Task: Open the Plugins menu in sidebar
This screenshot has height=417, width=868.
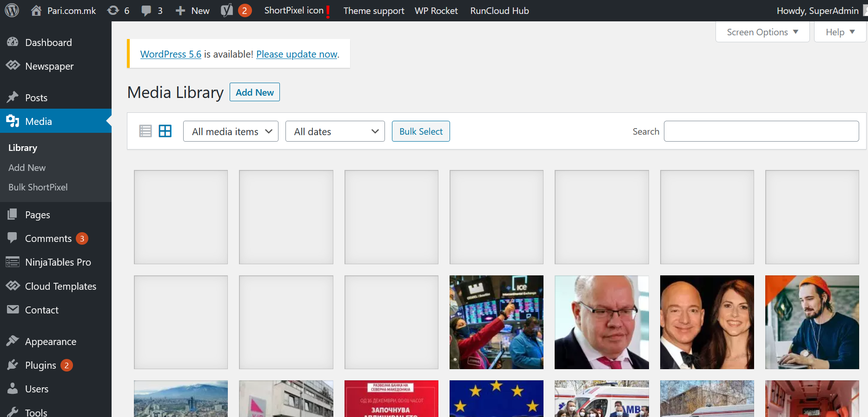Action: (40, 365)
